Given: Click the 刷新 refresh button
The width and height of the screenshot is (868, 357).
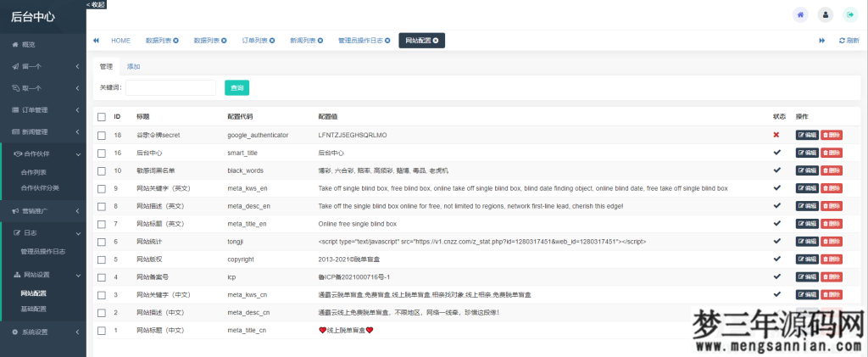Looking at the screenshot, I should click(849, 41).
